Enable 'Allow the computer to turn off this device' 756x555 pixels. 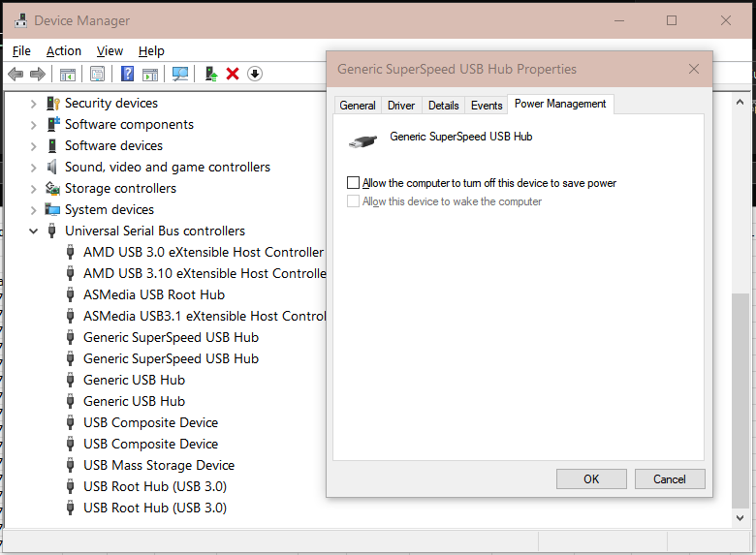[353, 182]
